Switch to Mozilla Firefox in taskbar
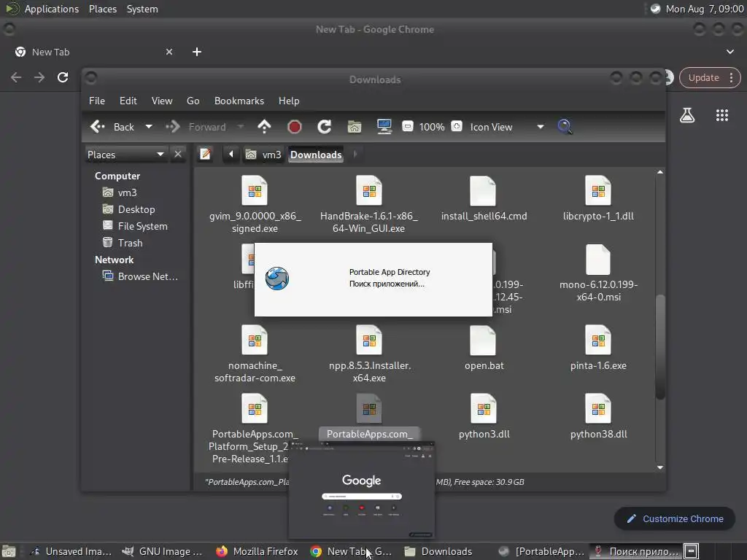The width and height of the screenshot is (747, 560). 258,551
